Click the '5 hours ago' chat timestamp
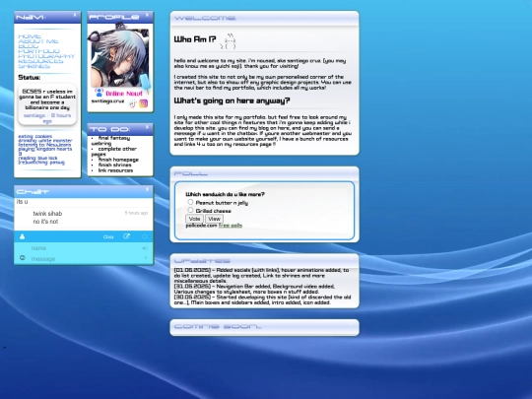The height and width of the screenshot is (399, 532). (x=136, y=213)
